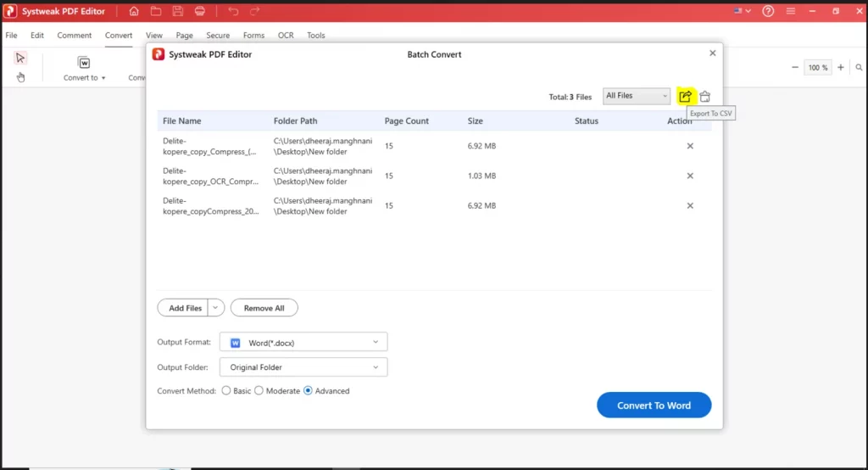Open the Edit menu
The height and width of the screenshot is (470, 868).
[x=37, y=35]
